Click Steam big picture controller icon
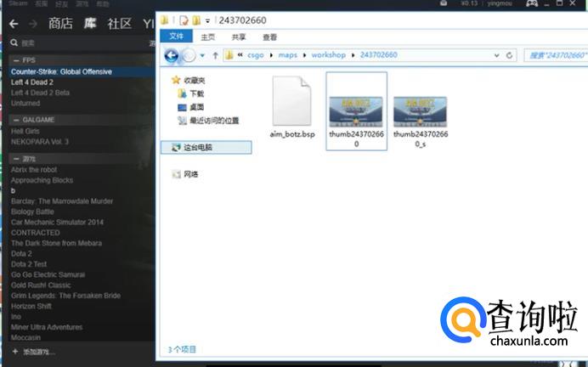Image resolution: width=588 pixels, height=367 pixels. (532, 3)
